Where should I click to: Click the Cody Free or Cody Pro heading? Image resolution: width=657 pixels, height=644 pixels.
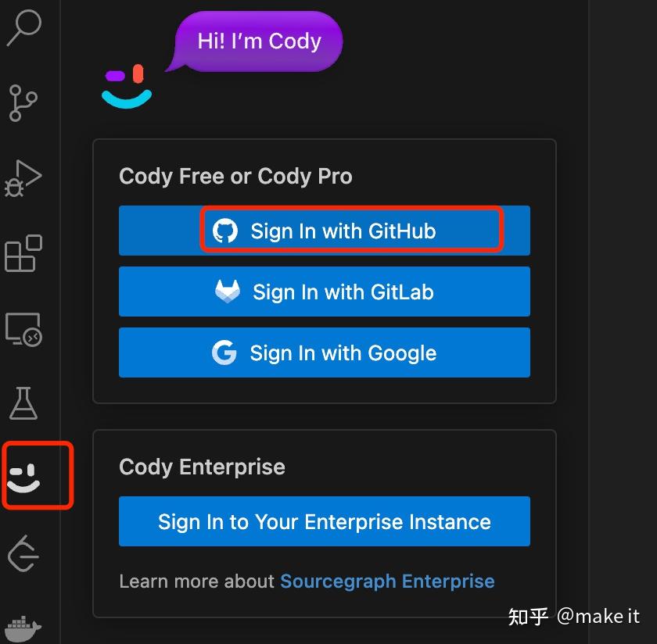pyautogui.click(x=235, y=176)
